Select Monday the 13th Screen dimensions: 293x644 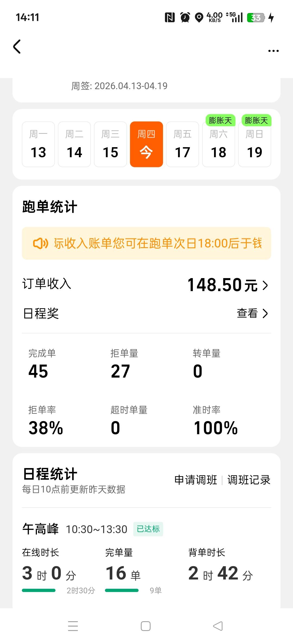pyautogui.click(x=38, y=144)
